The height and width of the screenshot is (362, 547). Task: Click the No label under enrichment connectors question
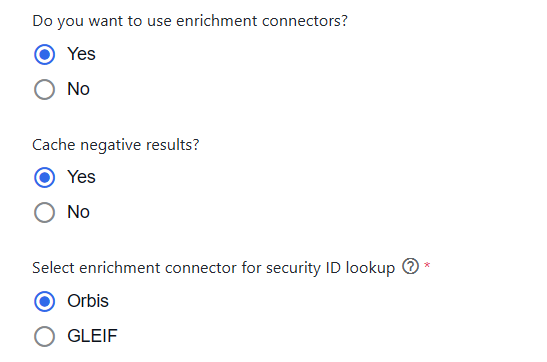click(78, 89)
